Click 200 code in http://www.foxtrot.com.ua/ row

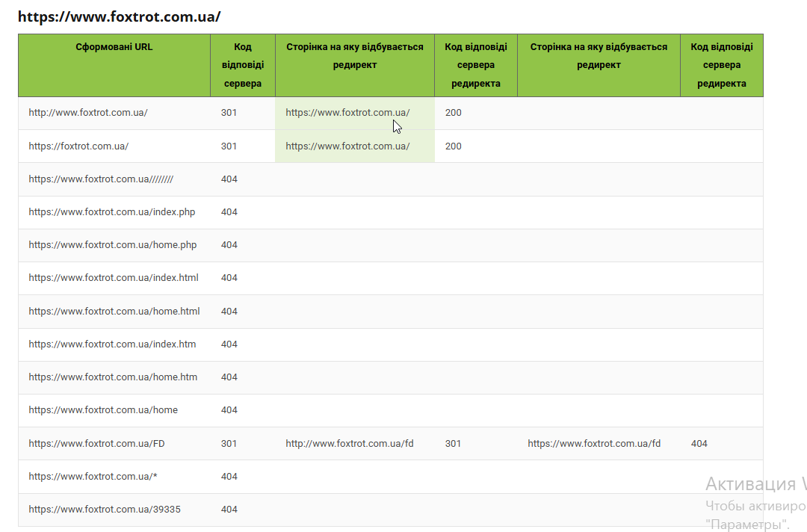coord(454,113)
